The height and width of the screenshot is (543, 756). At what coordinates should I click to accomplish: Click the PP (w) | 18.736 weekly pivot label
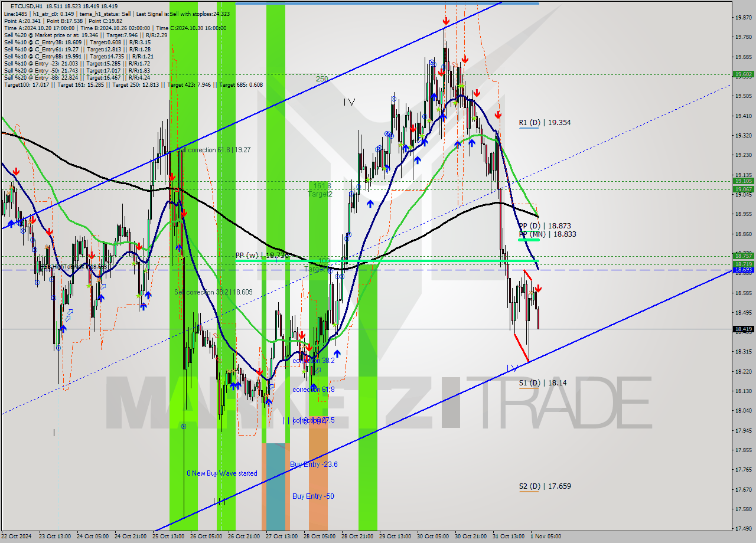click(x=262, y=256)
